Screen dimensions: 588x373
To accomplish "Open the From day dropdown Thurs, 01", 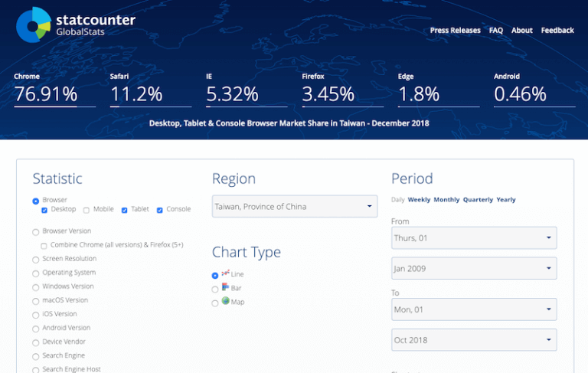I will pyautogui.click(x=474, y=237).
